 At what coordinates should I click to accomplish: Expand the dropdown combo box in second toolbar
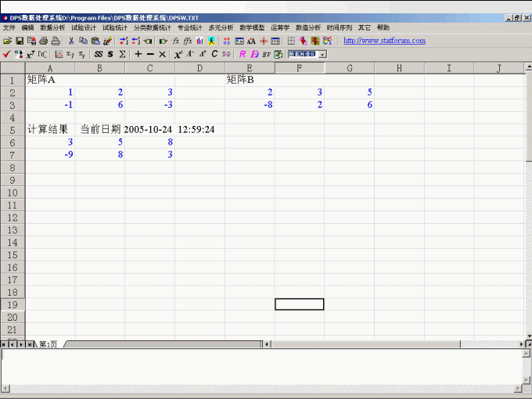[x=322, y=54]
